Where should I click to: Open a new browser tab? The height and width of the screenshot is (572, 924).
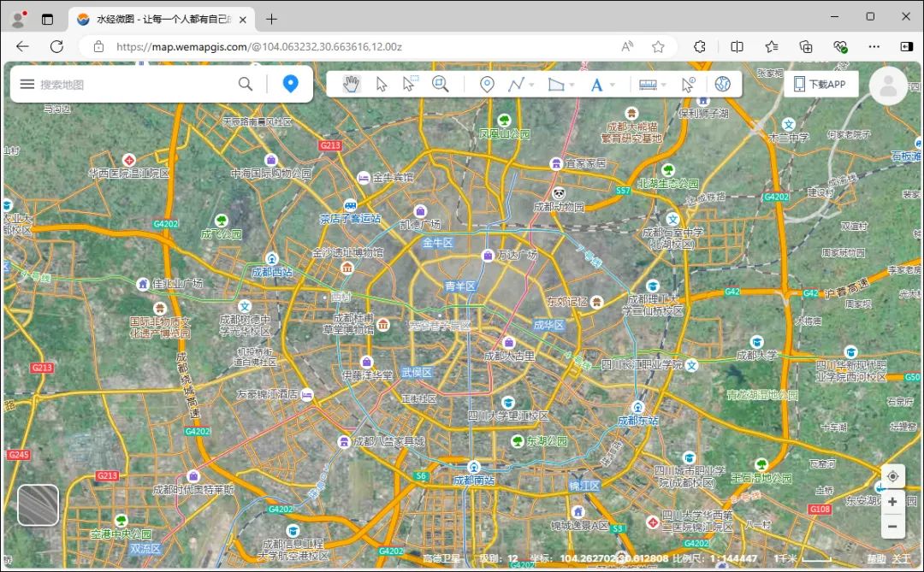tap(271, 20)
